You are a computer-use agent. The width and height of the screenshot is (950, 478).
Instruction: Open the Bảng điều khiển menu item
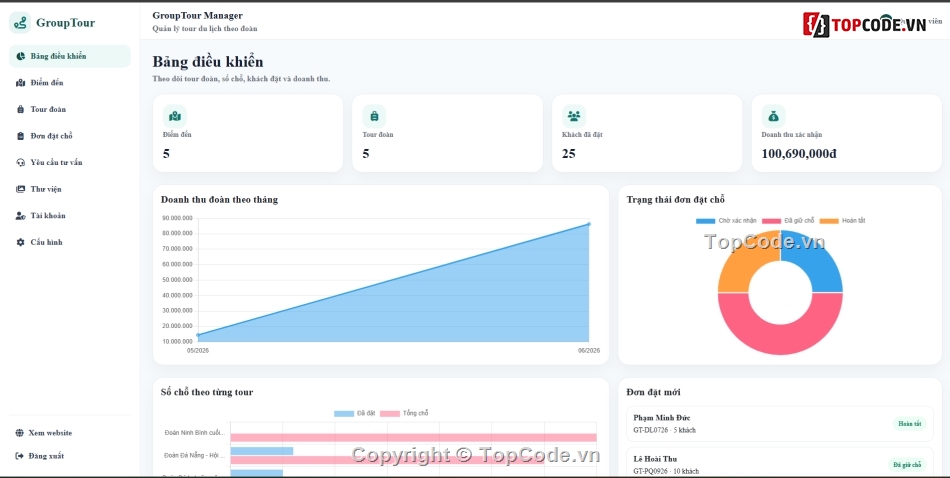[70, 56]
